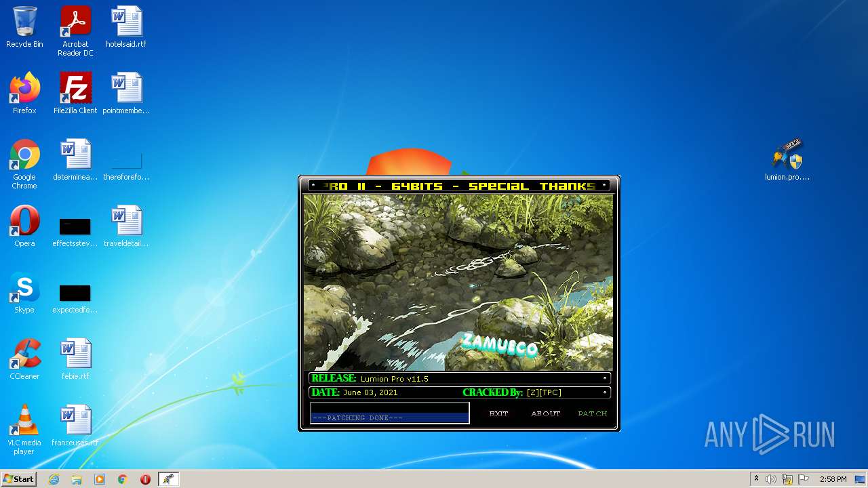Viewport: 868px width, 488px height.
Task: Select the pointmembe... Word file icon
Action: pos(126,94)
